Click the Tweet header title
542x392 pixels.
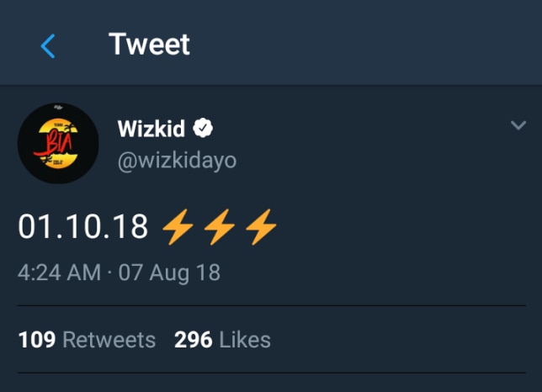(150, 45)
